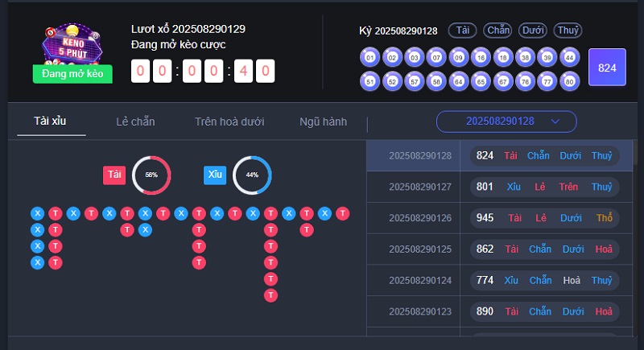Click keno ball number 77
This screenshot has width=644, height=350.
547,81
